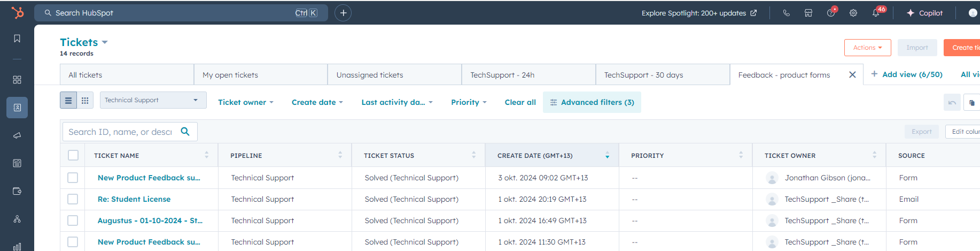Click the HubSpot sprocket logo
Screen dimensions: 980x251
tap(18, 13)
